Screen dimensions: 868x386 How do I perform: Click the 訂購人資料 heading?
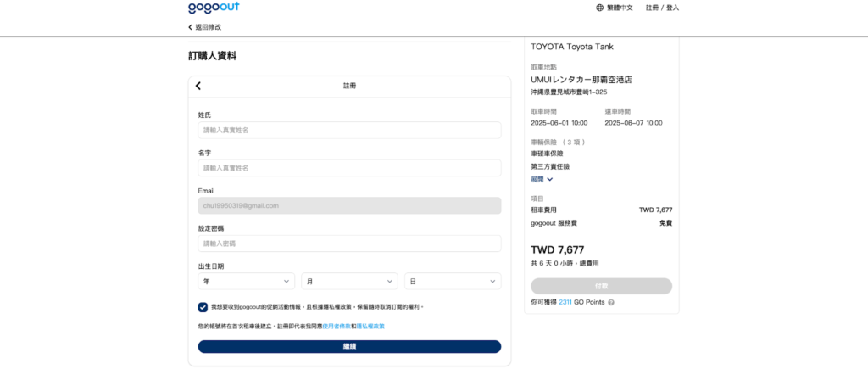(x=212, y=56)
